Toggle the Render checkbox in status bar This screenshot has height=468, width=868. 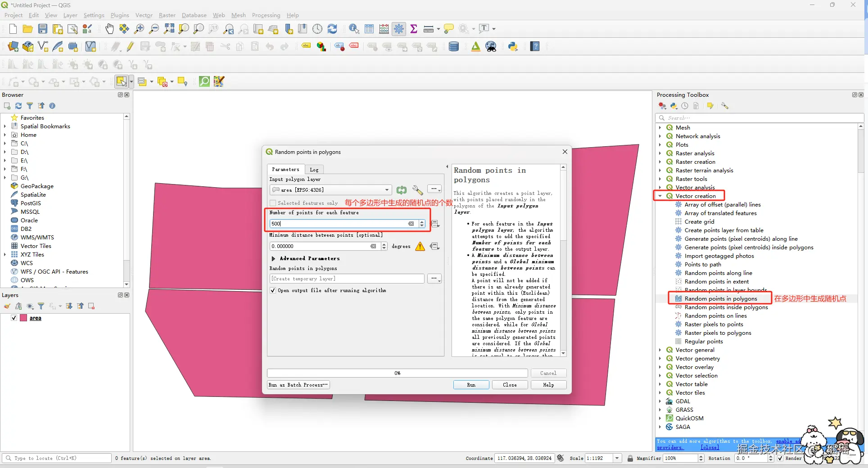tap(780, 458)
